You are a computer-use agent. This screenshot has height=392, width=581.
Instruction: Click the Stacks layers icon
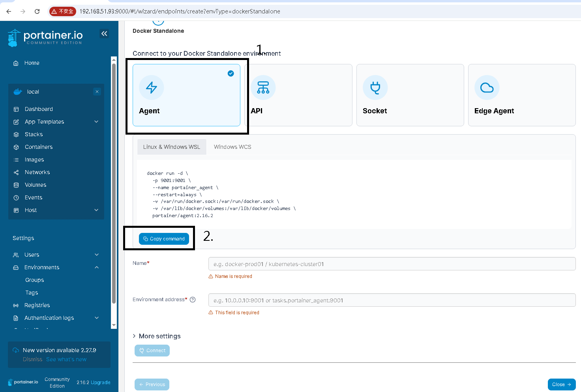tap(16, 135)
